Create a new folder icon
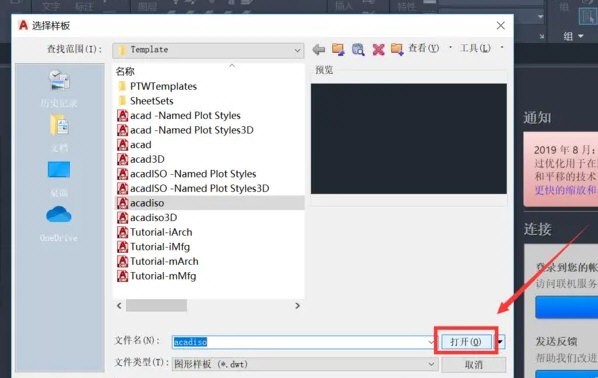Viewport: 598px width, 378px height. tap(397, 49)
